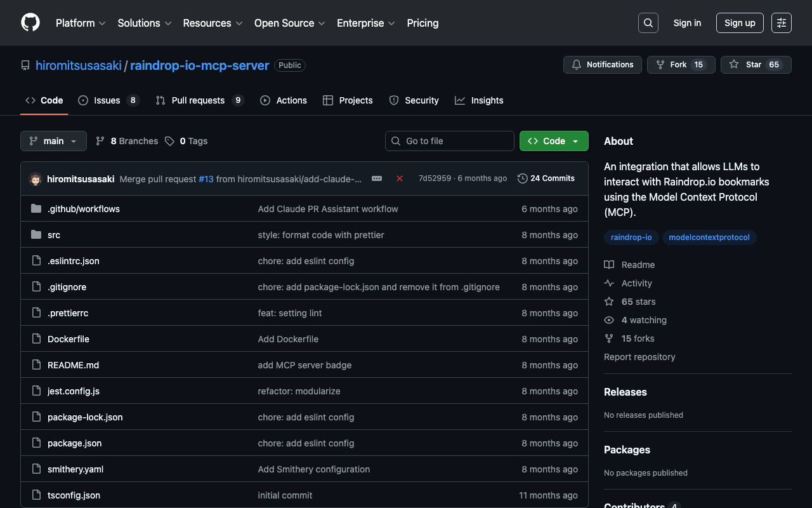Screen dimensions: 812x508
Task: Open appearance settings icon in header
Action: tap(781, 23)
